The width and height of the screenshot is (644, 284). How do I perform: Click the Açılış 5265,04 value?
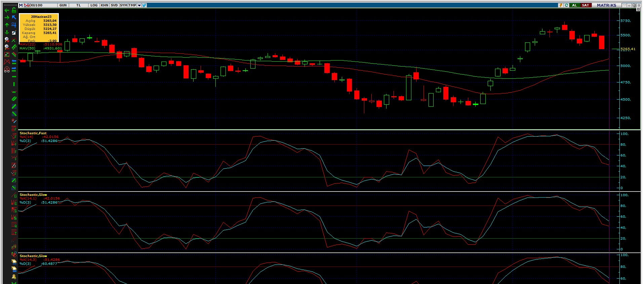50,21
